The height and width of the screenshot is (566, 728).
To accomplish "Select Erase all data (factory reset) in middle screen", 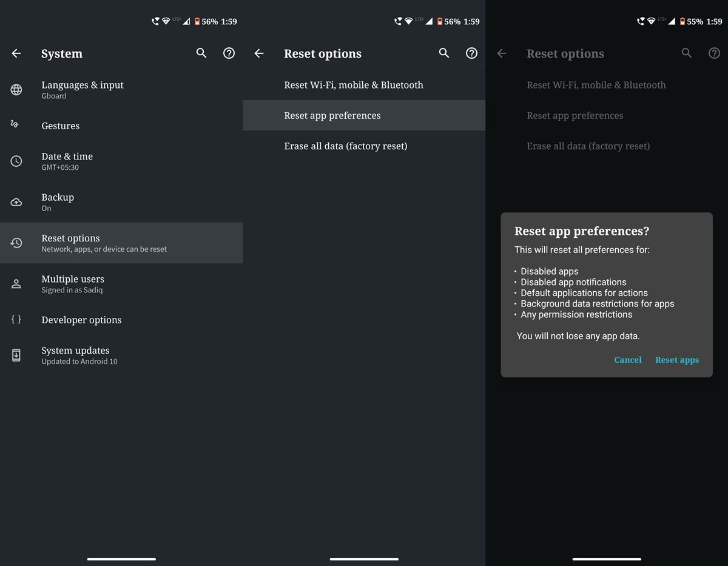I will point(364,146).
